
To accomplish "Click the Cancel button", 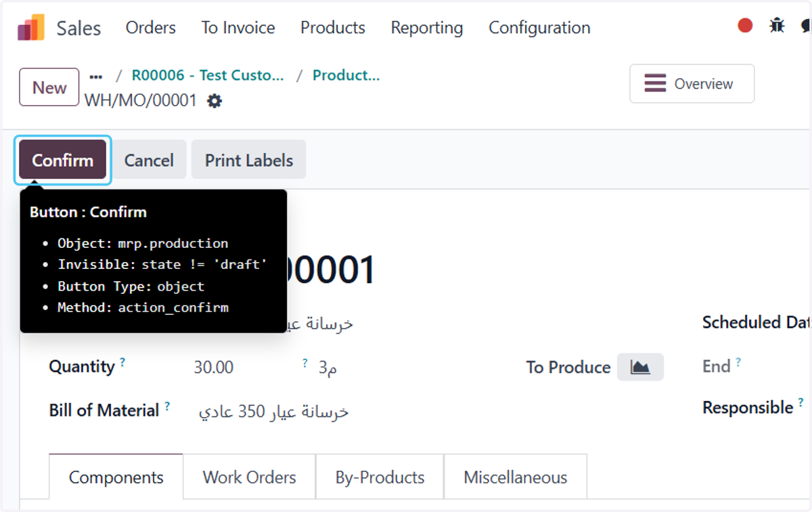I will [149, 160].
